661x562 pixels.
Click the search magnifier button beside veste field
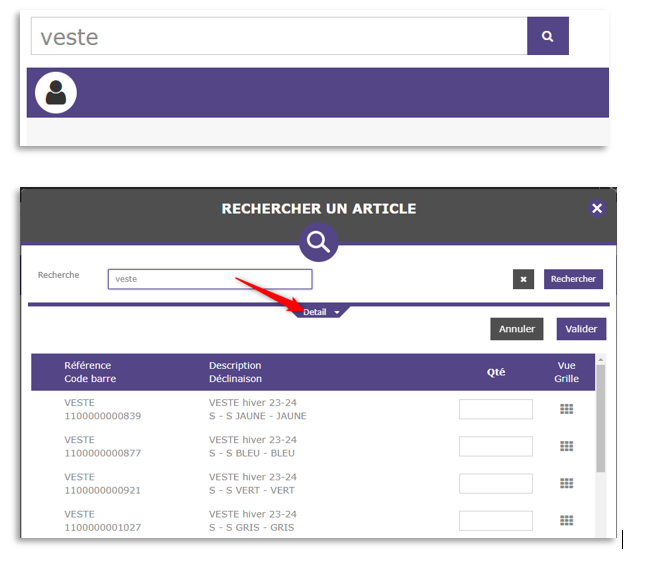[548, 36]
